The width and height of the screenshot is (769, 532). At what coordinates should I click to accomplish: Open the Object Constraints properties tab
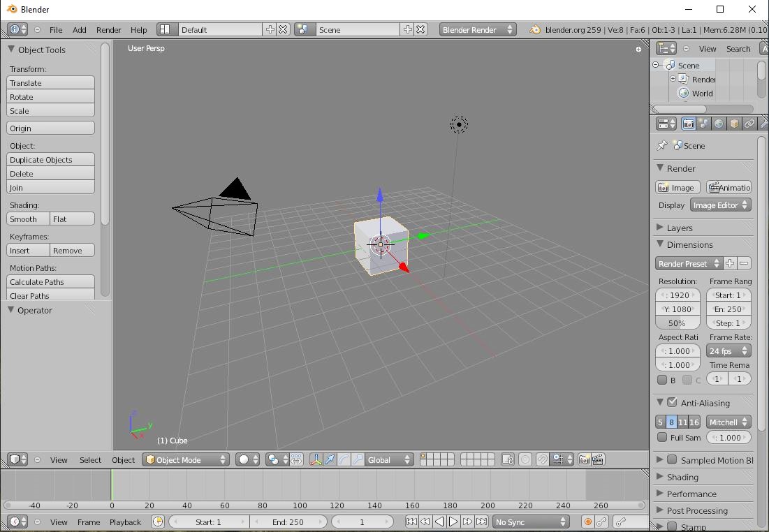(x=749, y=124)
